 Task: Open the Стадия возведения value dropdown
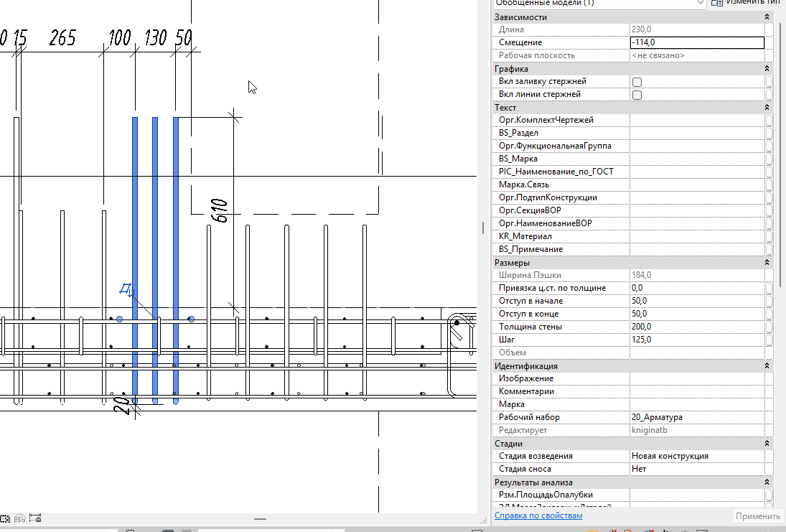coord(697,456)
